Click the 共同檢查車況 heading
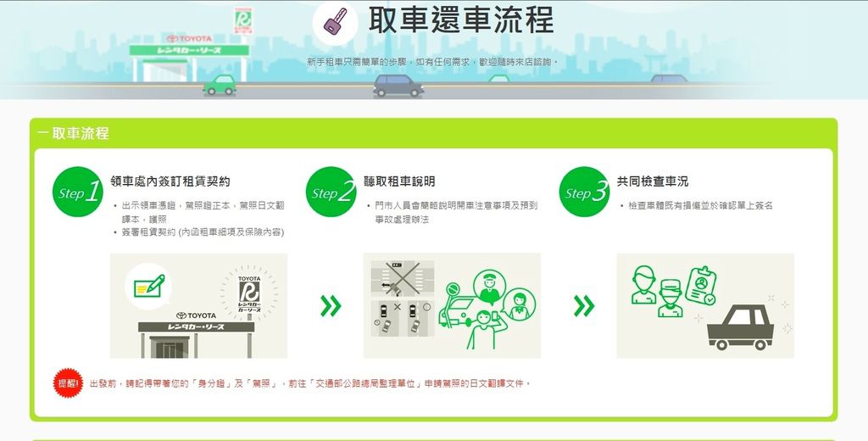The image size is (868, 441). pyautogui.click(x=653, y=181)
